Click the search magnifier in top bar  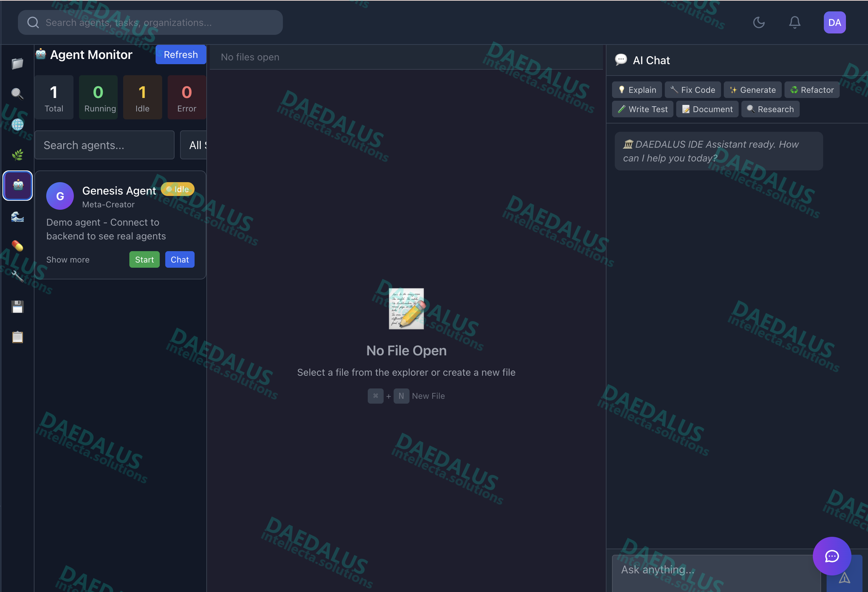33,22
